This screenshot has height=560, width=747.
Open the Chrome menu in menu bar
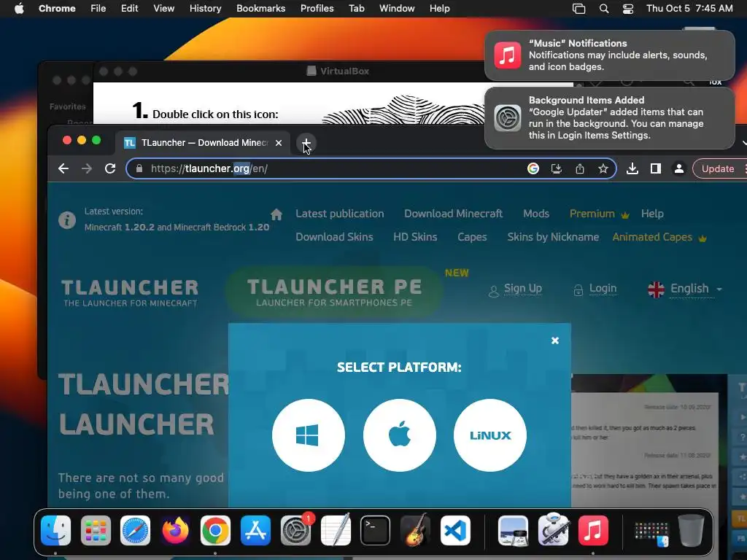click(57, 9)
